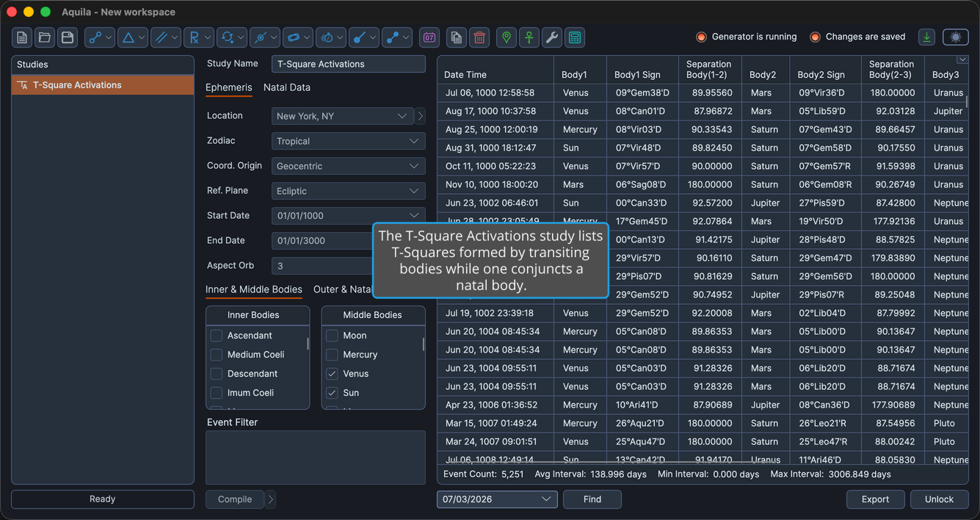The image size is (980, 520).
Task: Click the Study Name input field
Action: tap(348, 64)
